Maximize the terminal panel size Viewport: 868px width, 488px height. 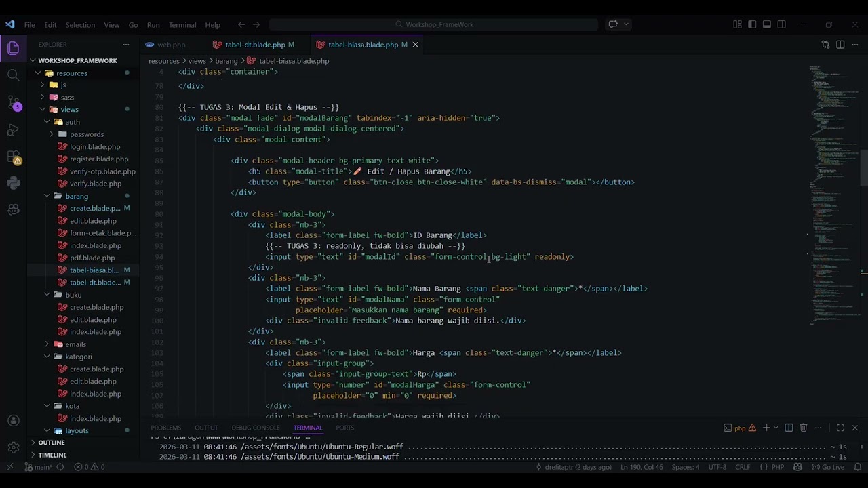[x=840, y=428]
